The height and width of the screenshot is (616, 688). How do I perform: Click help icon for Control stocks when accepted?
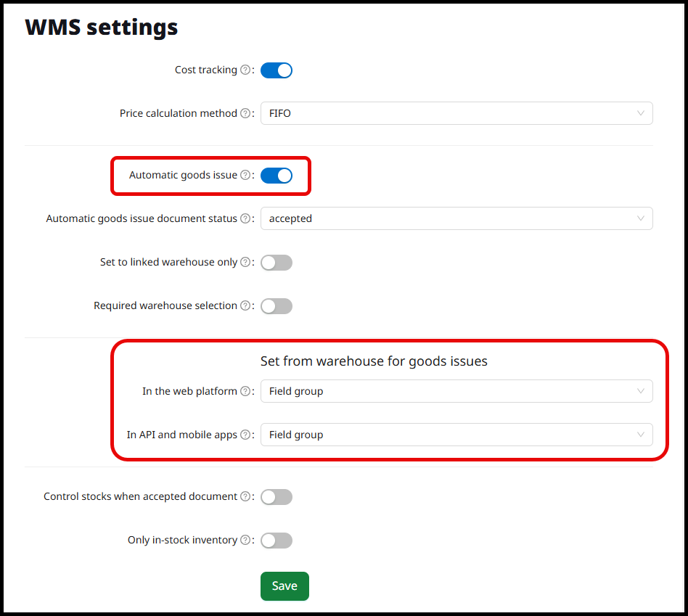245,497
